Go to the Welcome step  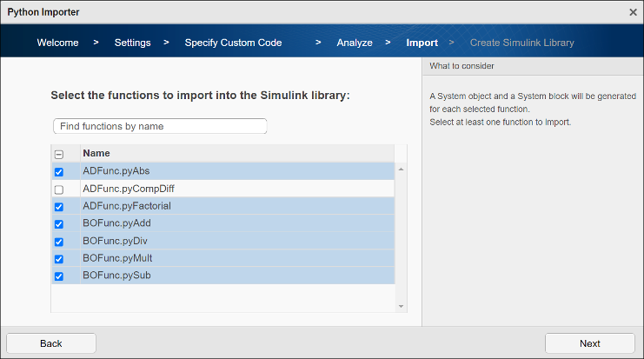pyautogui.click(x=57, y=43)
